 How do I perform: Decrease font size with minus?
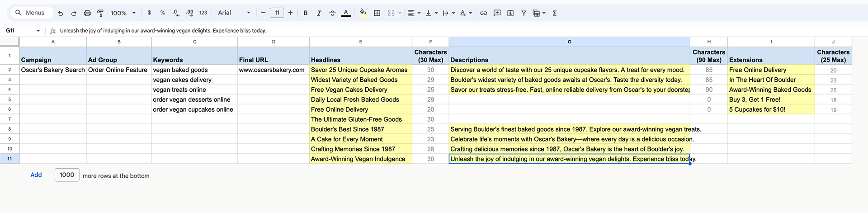[x=264, y=13]
